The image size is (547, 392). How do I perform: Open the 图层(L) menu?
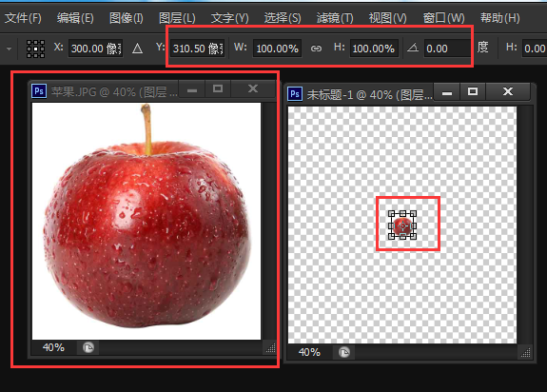[177, 18]
